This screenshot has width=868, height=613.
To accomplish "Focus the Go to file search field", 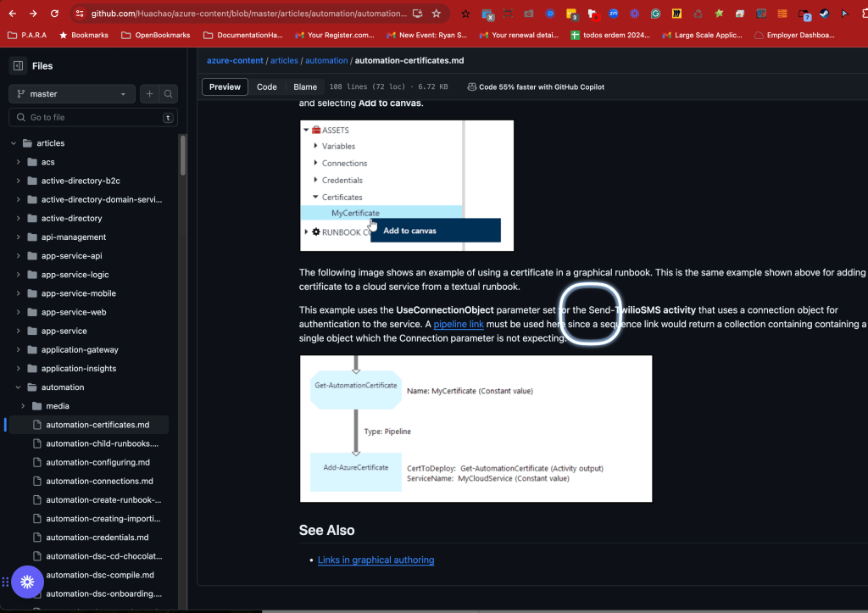I will click(x=93, y=117).
